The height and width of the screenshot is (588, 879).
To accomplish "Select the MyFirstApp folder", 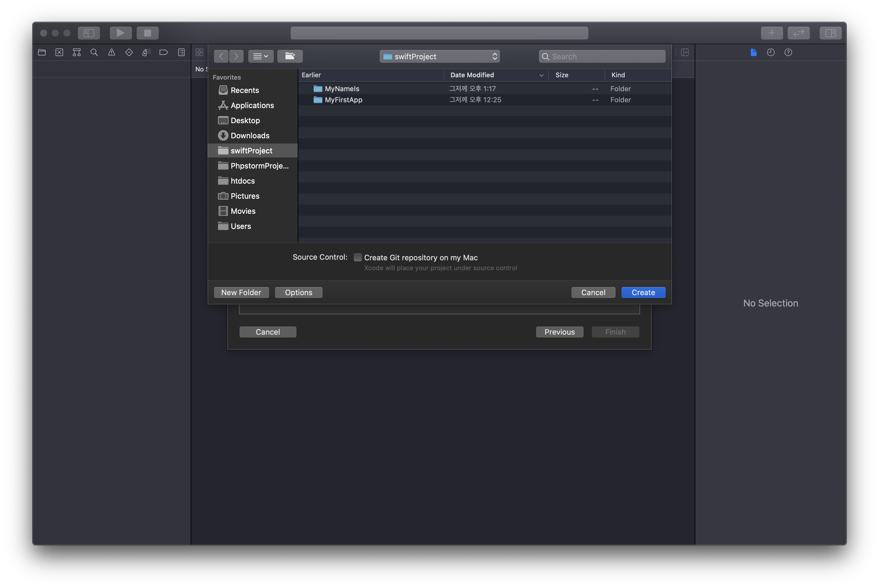I will pyautogui.click(x=343, y=100).
